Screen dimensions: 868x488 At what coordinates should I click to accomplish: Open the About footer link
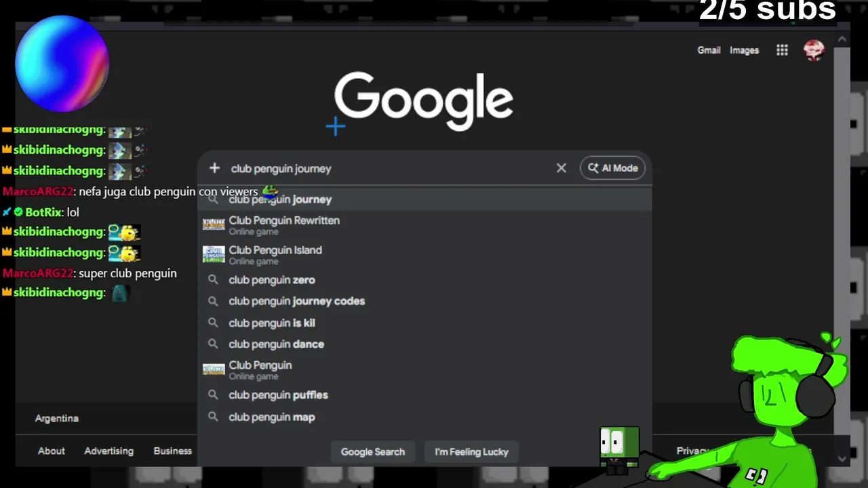52,451
